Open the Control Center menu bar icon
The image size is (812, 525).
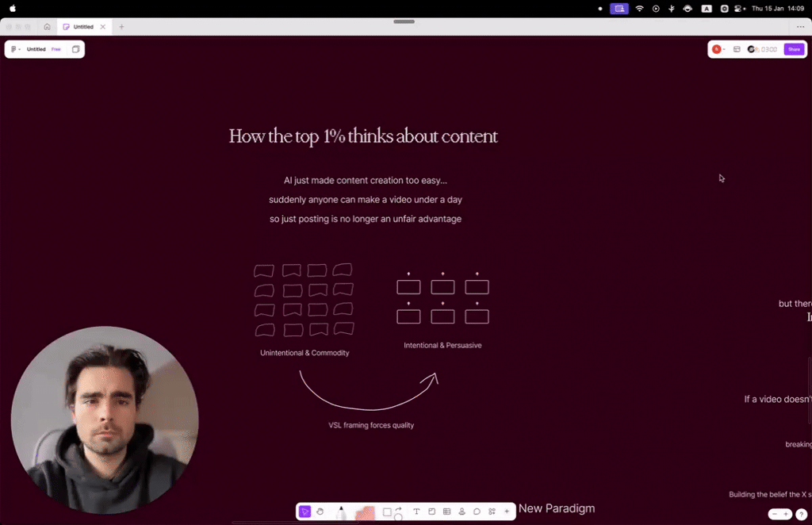[740, 8]
